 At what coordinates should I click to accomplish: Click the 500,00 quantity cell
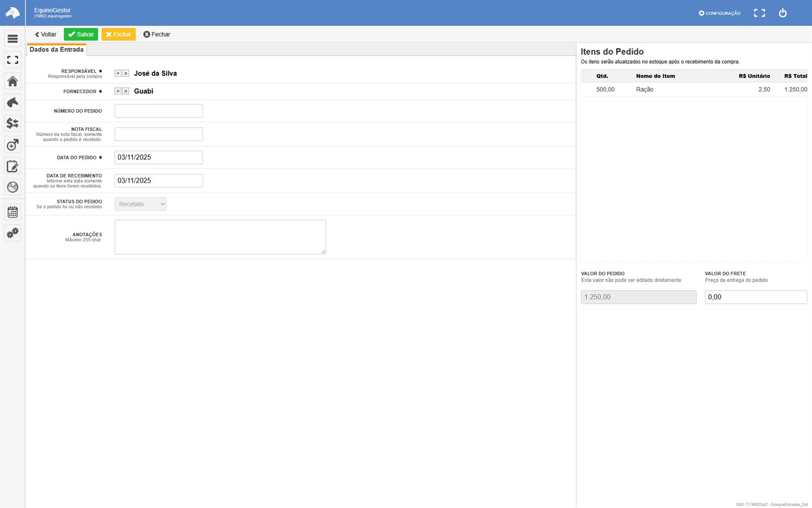605,89
